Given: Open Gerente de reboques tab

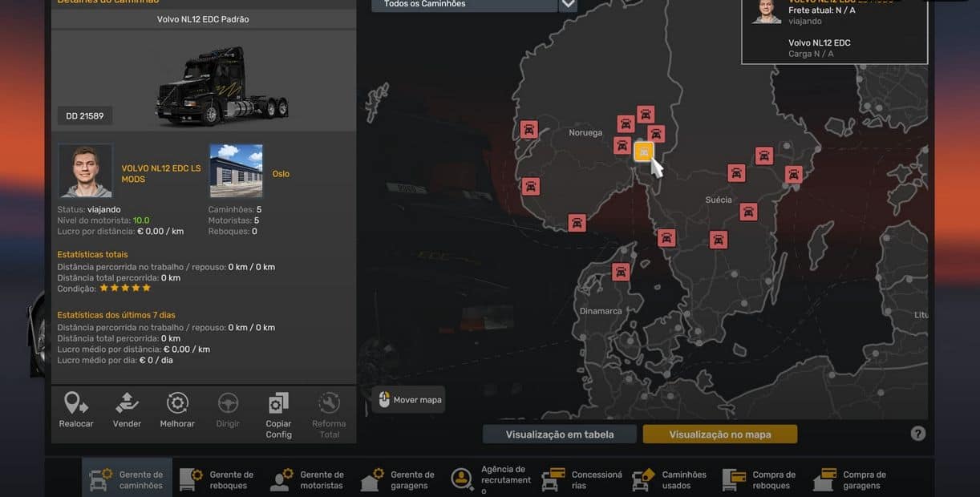Looking at the screenshot, I should pos(218,479).
